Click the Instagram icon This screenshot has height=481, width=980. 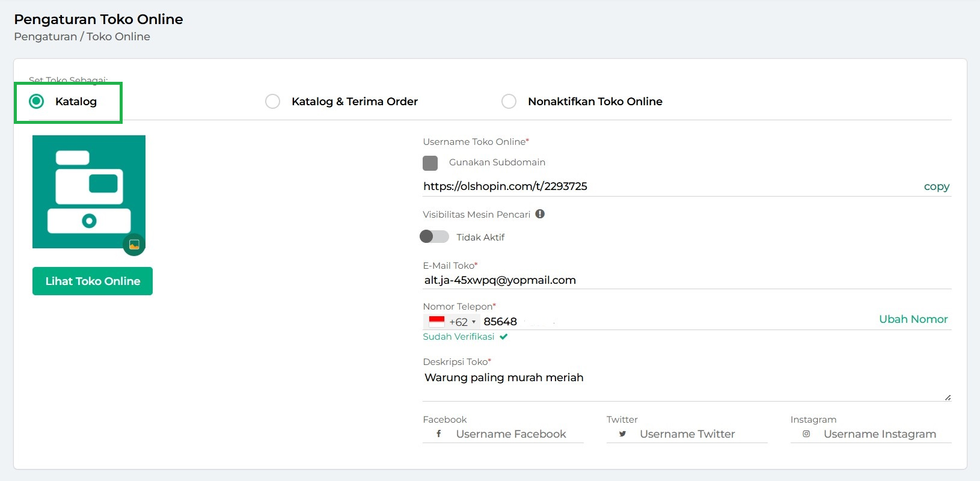[806, 434]
